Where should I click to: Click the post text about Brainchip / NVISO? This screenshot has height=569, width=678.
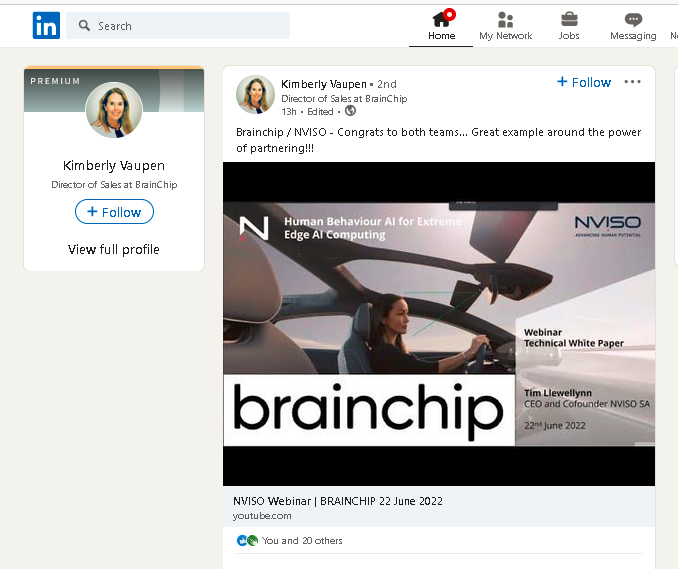tap(438, 140)
